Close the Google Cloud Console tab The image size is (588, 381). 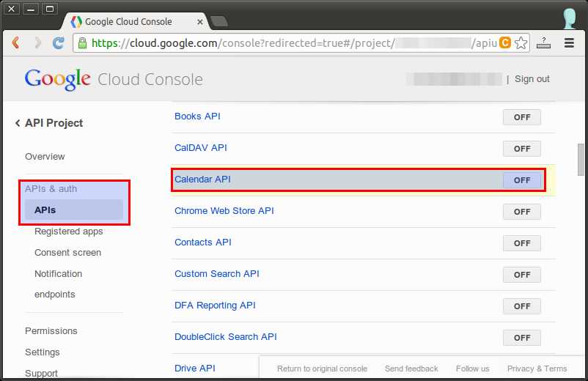[x=200, y=22]
